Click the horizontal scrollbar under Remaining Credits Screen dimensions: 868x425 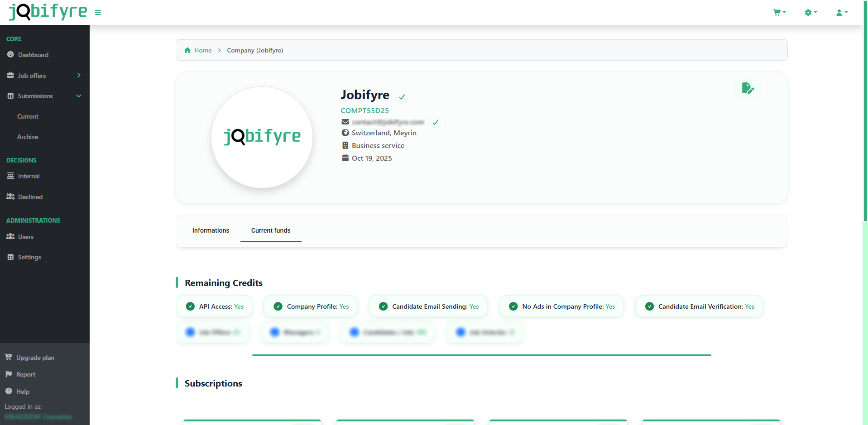[x=481, y=355]
